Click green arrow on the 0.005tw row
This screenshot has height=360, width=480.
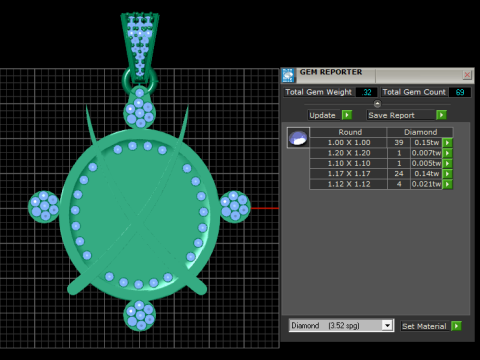(x=447, y=163)
